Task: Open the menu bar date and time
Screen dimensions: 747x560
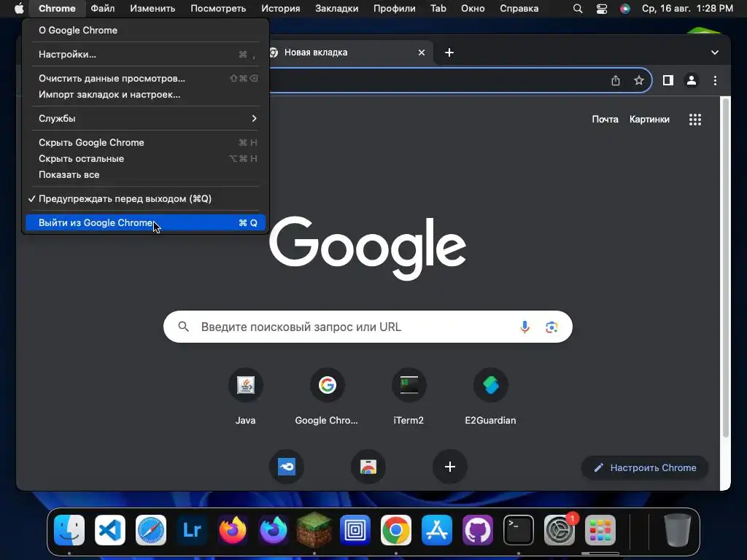Action: coord(687,9)
